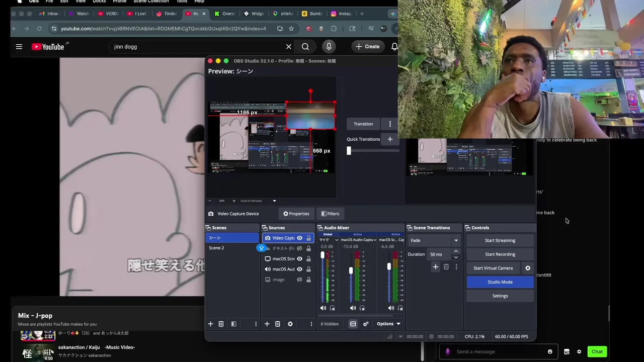Open the Profile menu in menu bar
This screenshot has height=362, width=644.
120,2
